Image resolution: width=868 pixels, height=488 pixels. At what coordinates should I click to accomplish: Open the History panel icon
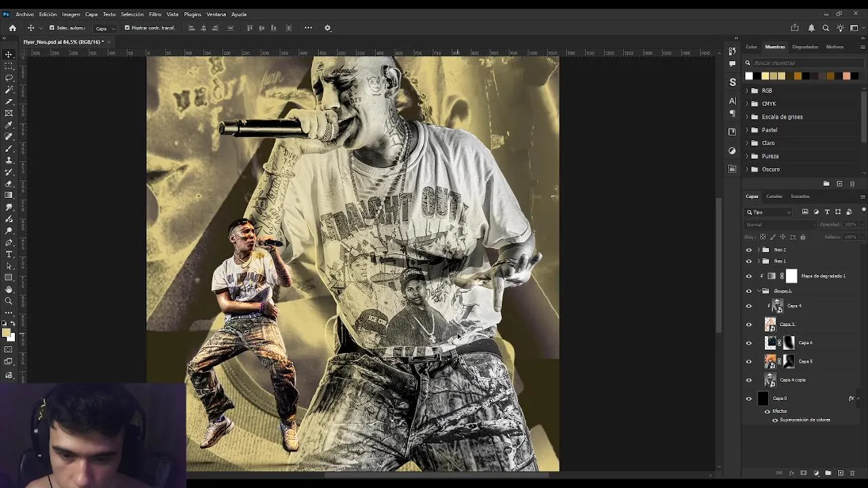[732, 51]
